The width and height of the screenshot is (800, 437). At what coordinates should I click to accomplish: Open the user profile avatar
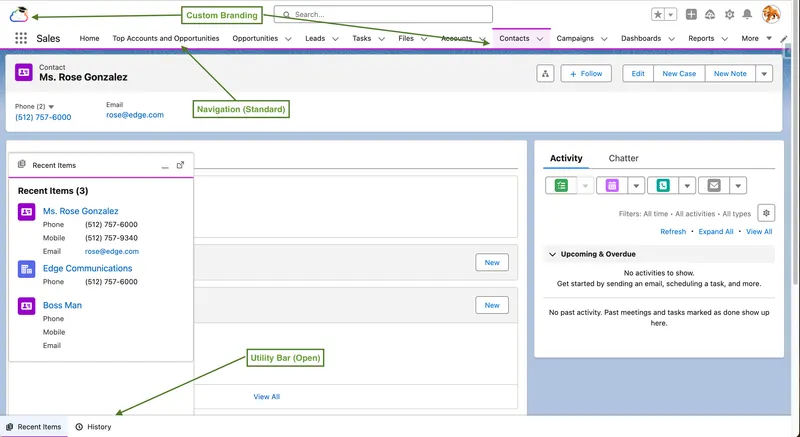[771, 15]
